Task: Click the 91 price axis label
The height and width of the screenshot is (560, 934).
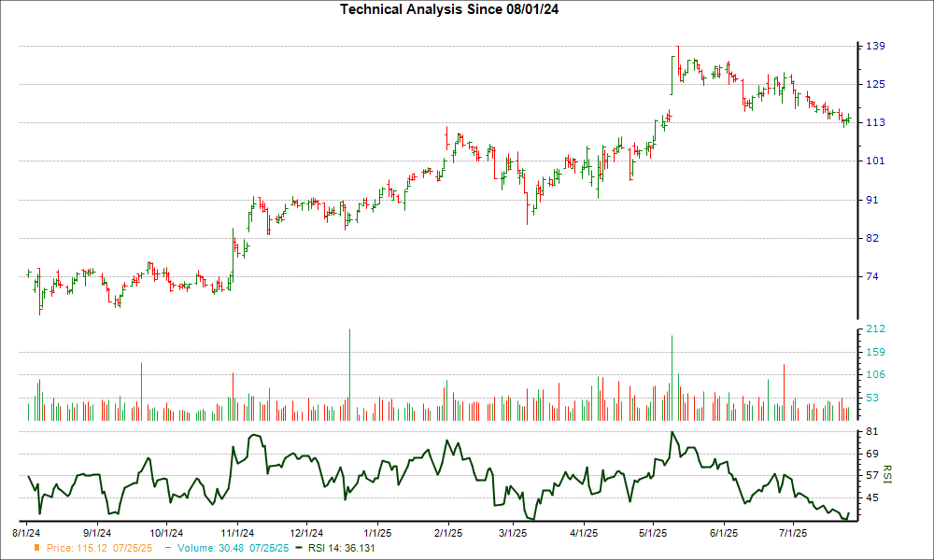Action: tap(872, 200)
